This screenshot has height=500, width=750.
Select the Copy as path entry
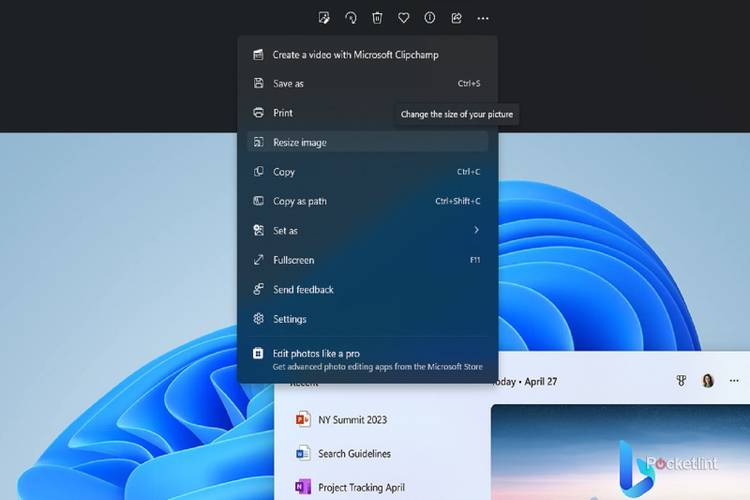tap(368, 201)
